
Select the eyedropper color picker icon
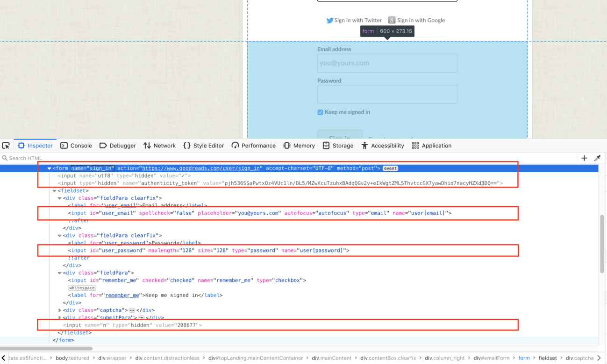[x=597, y=158]
